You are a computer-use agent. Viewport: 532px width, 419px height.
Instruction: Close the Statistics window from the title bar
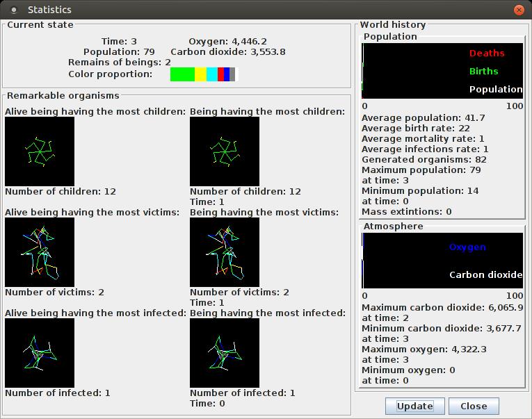pos(518,10)
